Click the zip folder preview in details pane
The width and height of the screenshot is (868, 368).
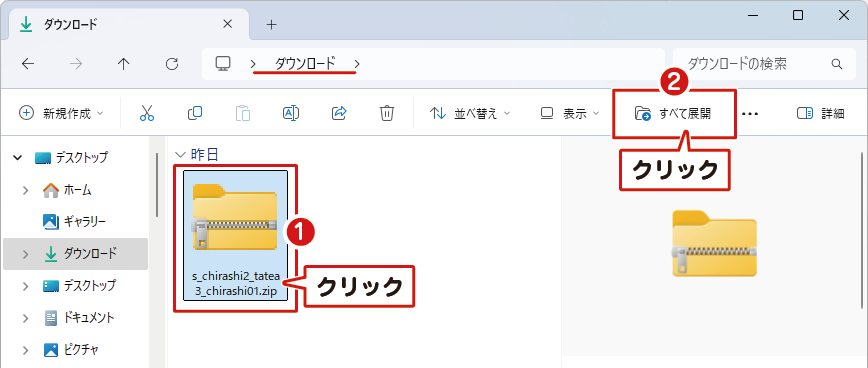point(714,243)
